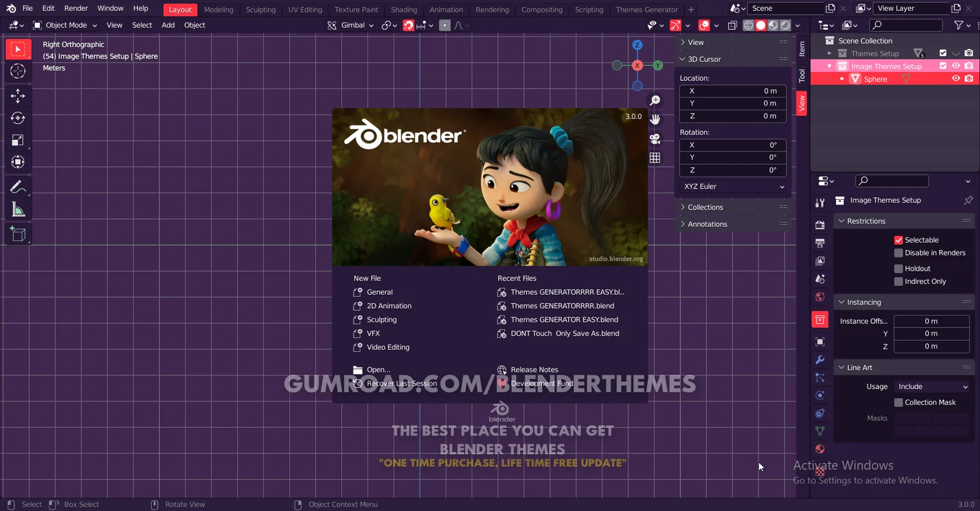Image resolution: width=980 pixels, height=511 pixels.
Task: Open the Object Mode dropdown
Action: click(x=65, y=25)
